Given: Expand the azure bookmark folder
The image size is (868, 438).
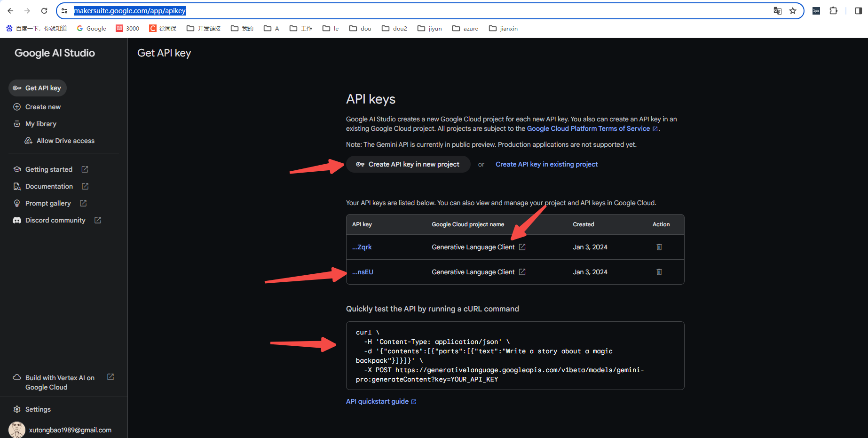Looking at the screenshot, I should click(465, 28).
